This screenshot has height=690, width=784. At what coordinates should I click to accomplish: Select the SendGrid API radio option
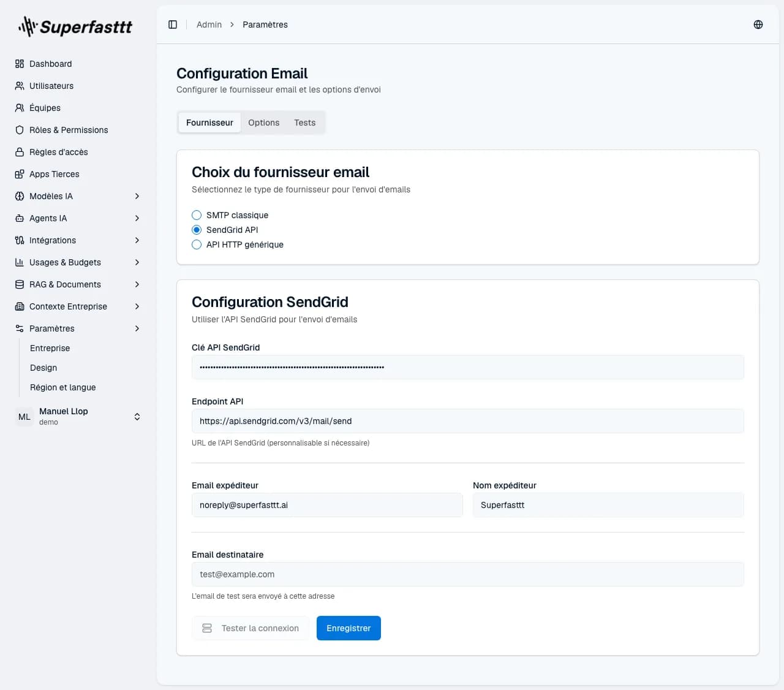[197, 230]
